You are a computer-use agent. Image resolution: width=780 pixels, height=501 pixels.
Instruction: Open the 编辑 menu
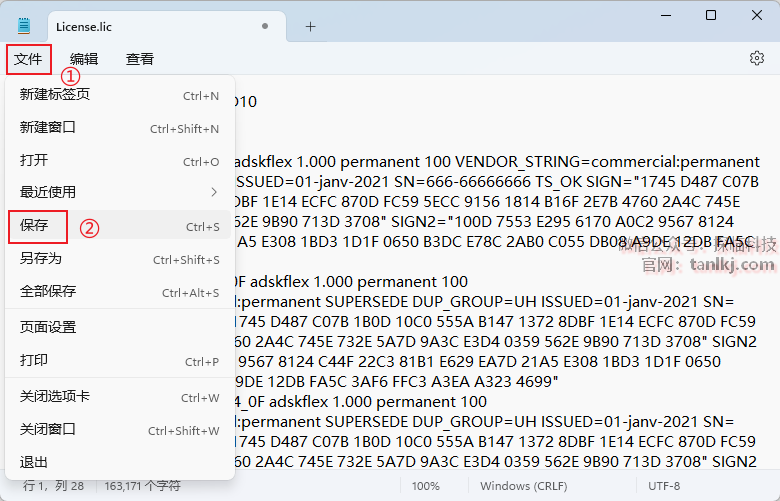click(x=84, y=59)
